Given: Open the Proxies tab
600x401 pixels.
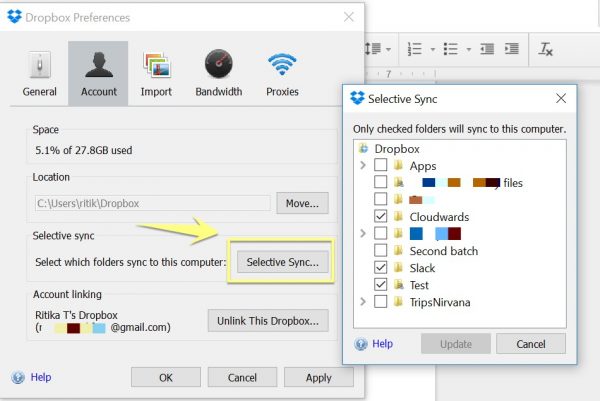Looking at the screenshot, I should 282,73.
